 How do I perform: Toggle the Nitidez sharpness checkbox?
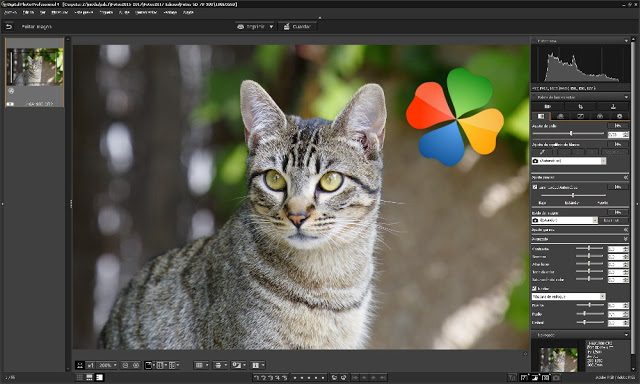534,288
